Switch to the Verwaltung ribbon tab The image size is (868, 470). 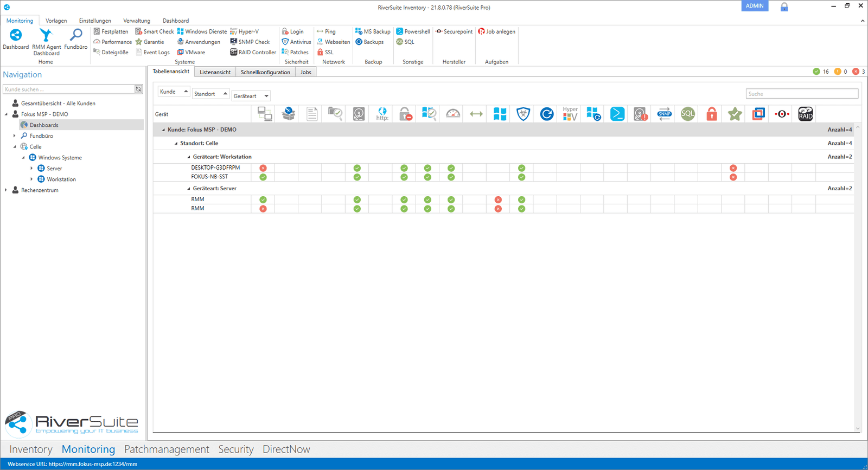137,21
